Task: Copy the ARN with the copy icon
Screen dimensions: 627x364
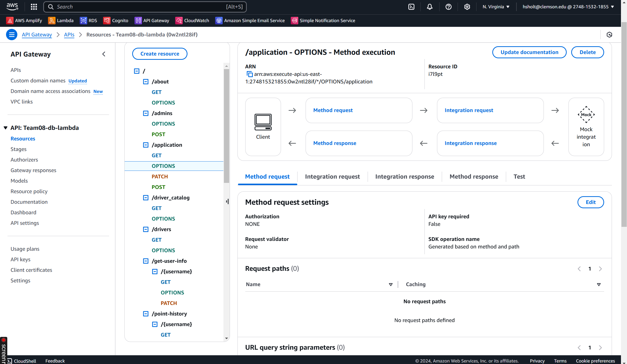Action: click(249, 74)
